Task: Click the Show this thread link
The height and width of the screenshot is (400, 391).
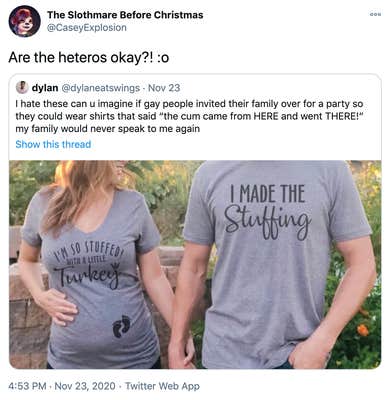Action: click(53, 144)
